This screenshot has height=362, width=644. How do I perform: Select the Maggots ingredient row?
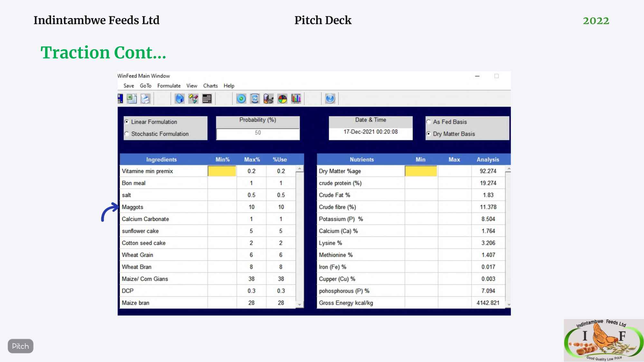pos(208,207)
